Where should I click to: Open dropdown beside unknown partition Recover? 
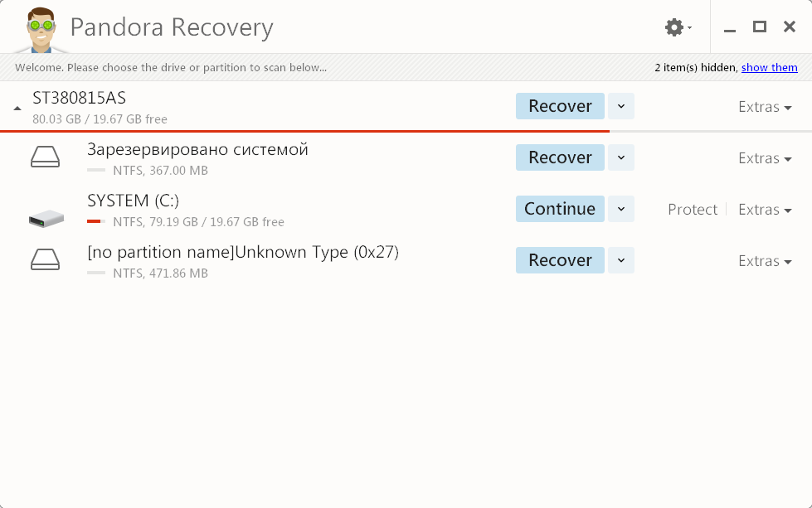[x=621, y=259]
